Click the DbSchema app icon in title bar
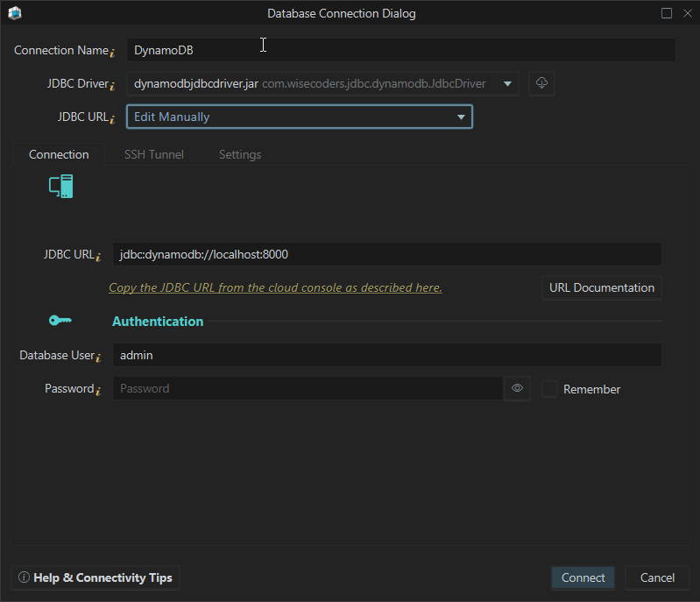Image resolution: width=700 pixels, height=602 pixels. [15, 13]
